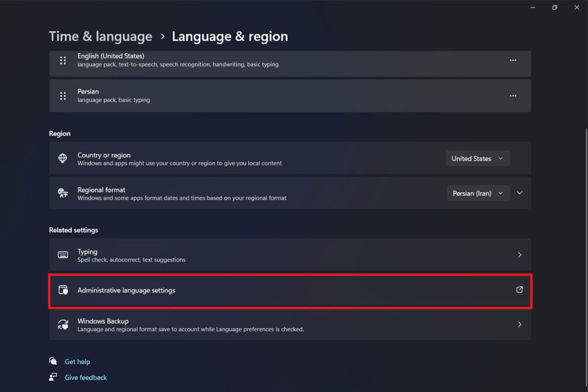
Task: Open the United States country dropdown
Action: point(477,158)
